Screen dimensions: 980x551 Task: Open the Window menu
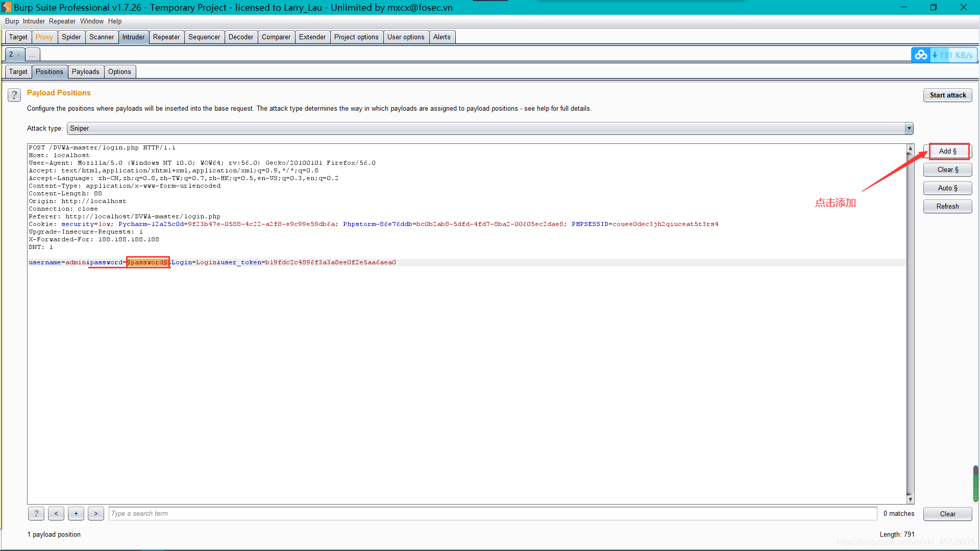coord(92,21)
